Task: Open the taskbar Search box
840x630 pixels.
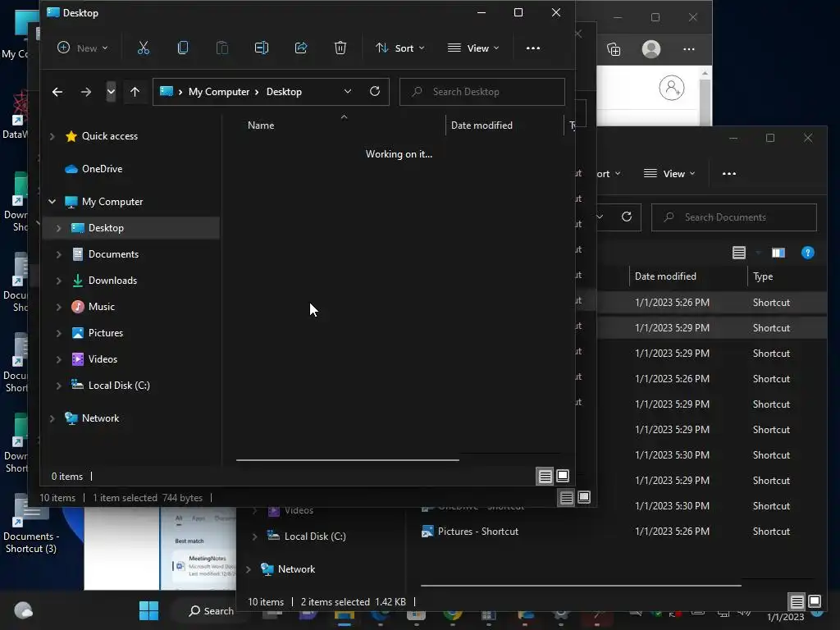Action: (x=211, y=610)
